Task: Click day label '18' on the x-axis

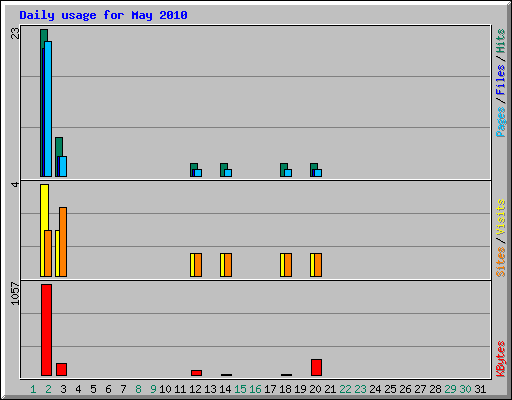Action: coord(285,389)
